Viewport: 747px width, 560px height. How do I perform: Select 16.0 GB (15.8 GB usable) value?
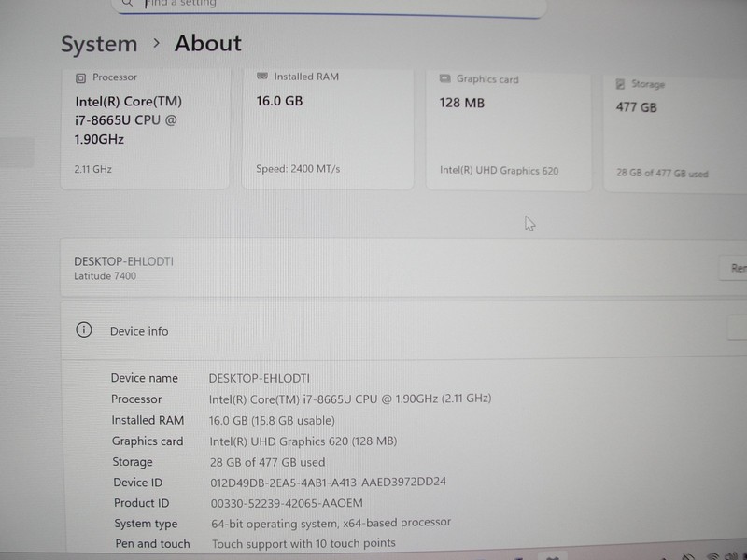[272, 421]
